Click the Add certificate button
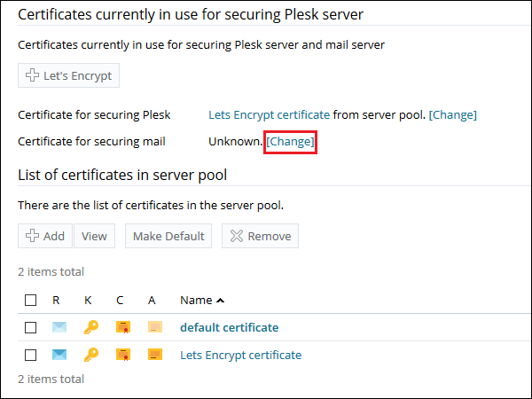 44,236
